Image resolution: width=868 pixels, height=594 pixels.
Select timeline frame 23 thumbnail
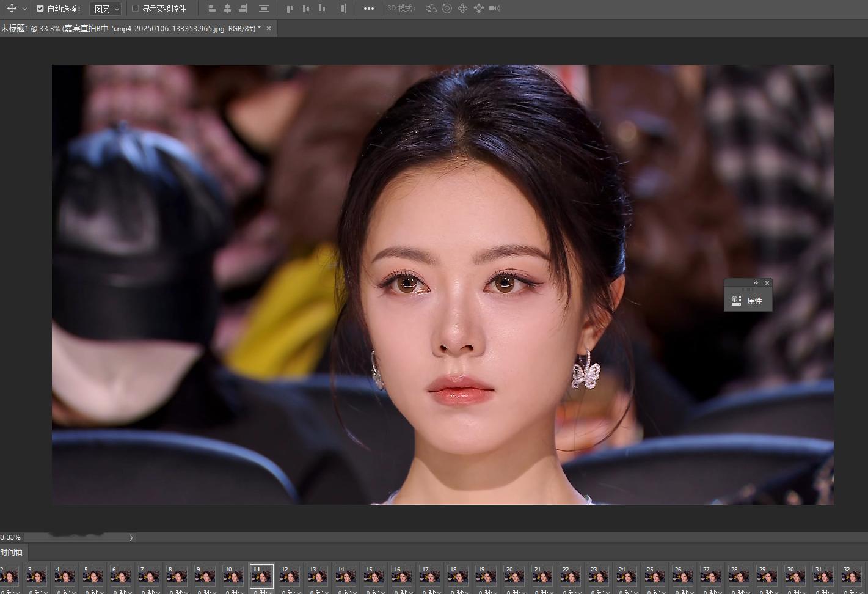599,576
